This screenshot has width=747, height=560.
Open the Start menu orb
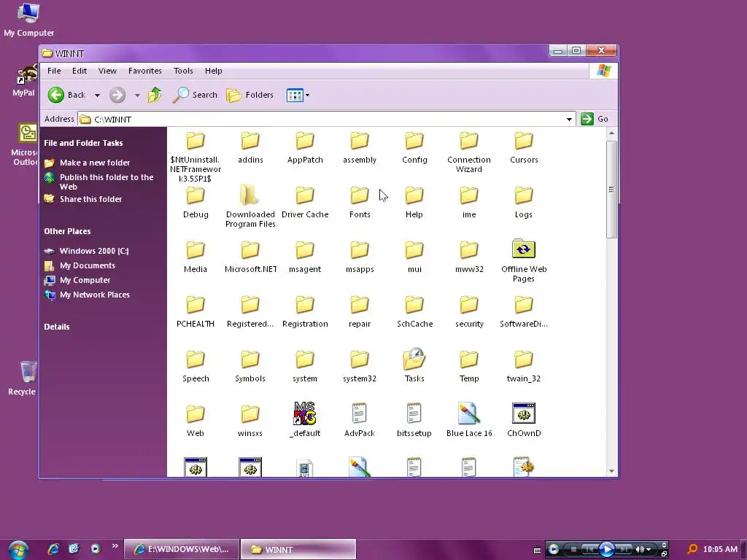coord(18,549)
